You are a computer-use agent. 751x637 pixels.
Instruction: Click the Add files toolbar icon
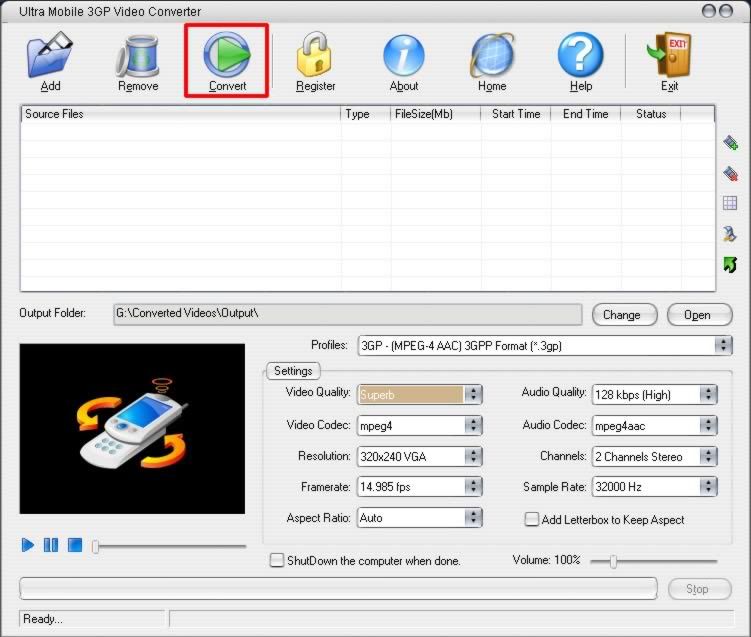pyautogui.click(x=50, y=55)
